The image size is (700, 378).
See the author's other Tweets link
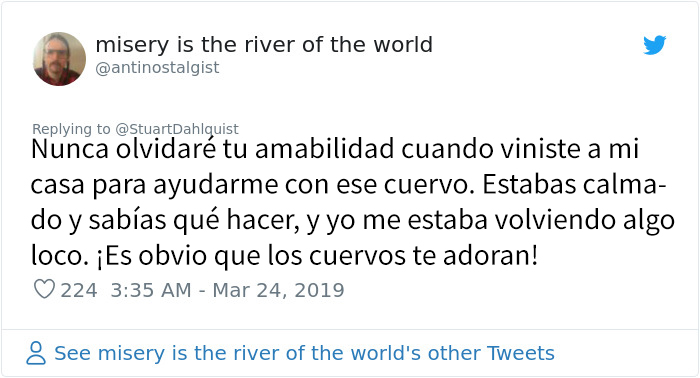point(304,353)
